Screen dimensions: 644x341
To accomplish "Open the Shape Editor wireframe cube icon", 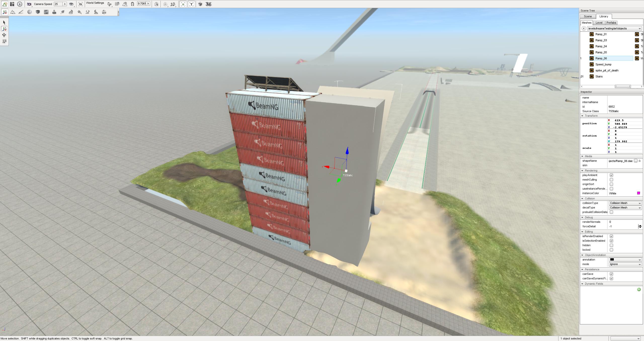I will point(104,12).
